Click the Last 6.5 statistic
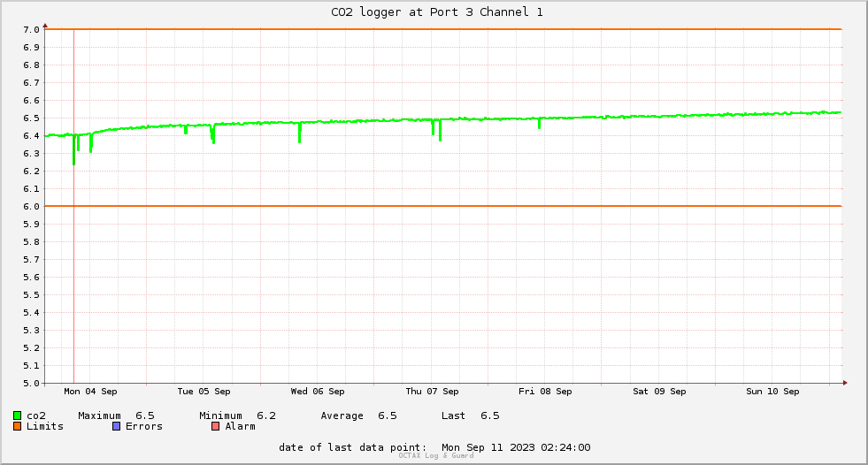 471,415
